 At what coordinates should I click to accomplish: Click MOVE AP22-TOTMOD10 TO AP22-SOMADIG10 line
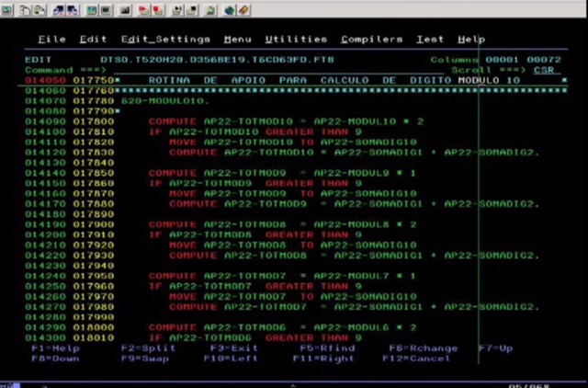click(x=293, y=143)
